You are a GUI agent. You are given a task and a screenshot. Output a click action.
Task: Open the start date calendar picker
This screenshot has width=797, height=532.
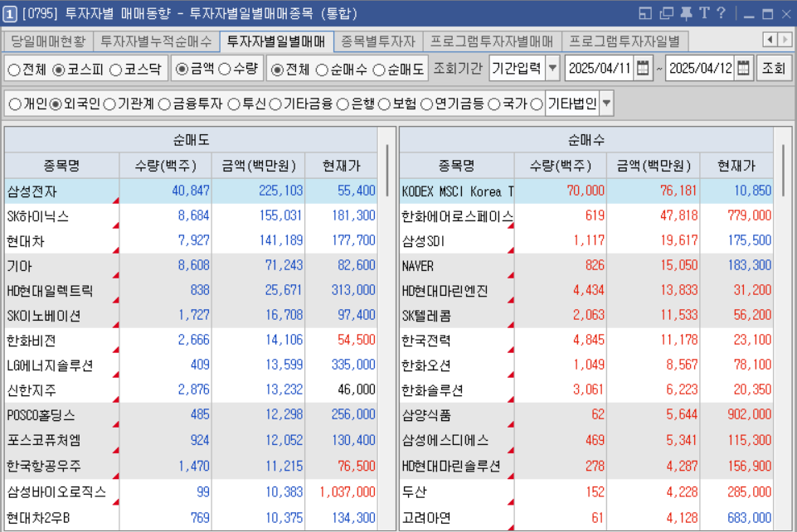point(643,68)
